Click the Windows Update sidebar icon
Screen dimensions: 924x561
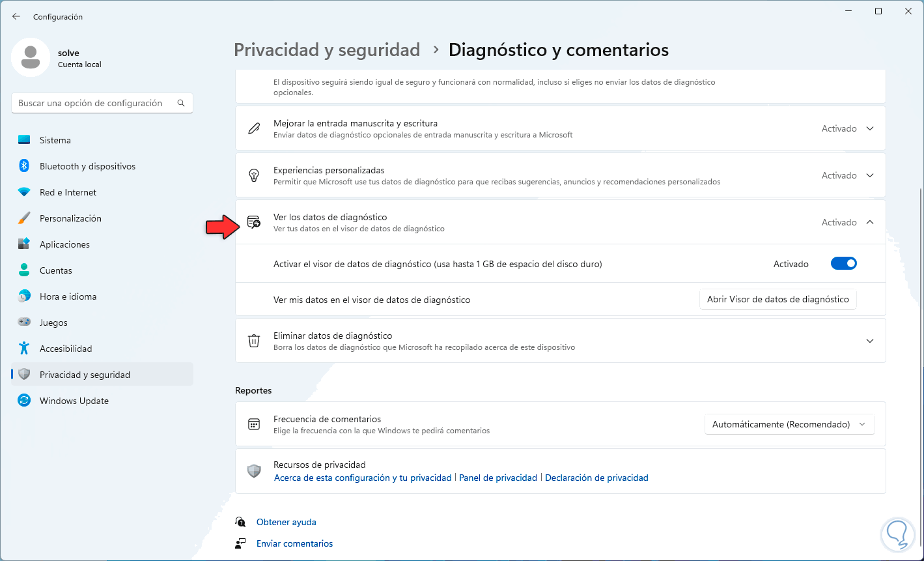click(x=24, y=401)
